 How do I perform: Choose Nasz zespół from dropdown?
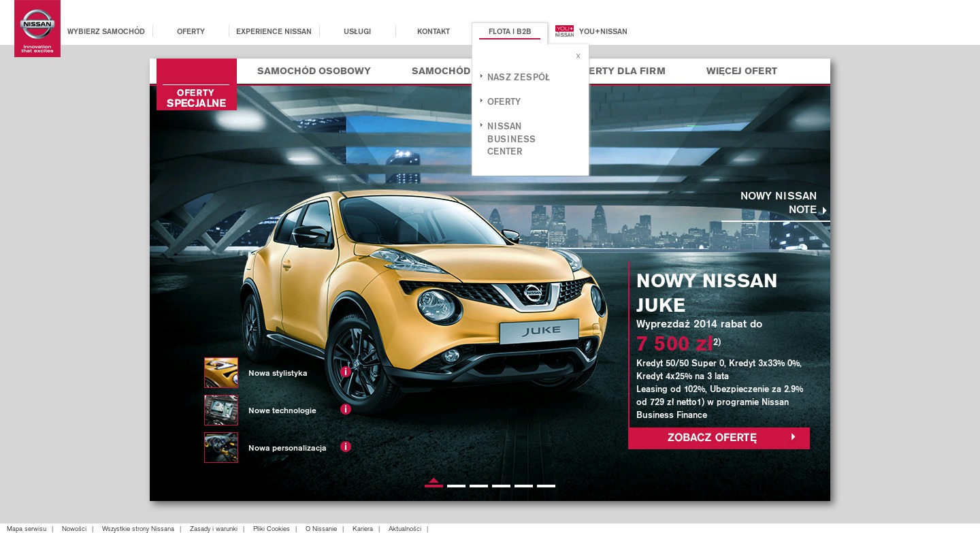[x=518, y=78]
